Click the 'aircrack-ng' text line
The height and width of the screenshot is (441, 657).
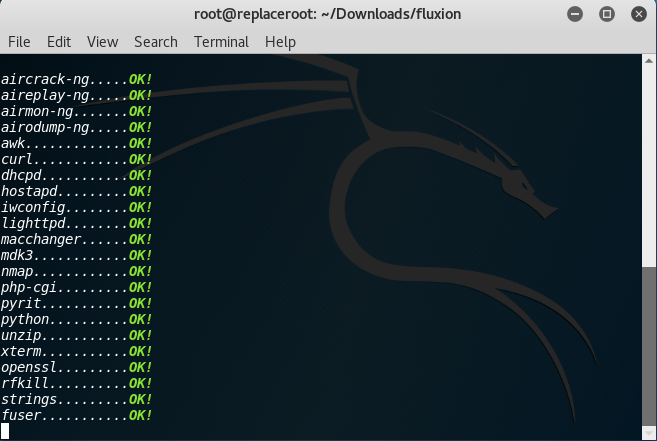point(76,79)
